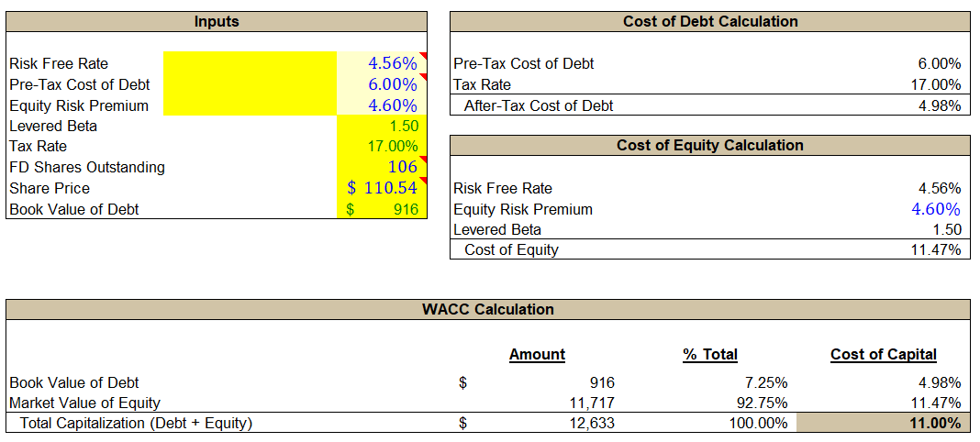Click Risk Free Rate in Cost of Equity table

coord(503,189)
